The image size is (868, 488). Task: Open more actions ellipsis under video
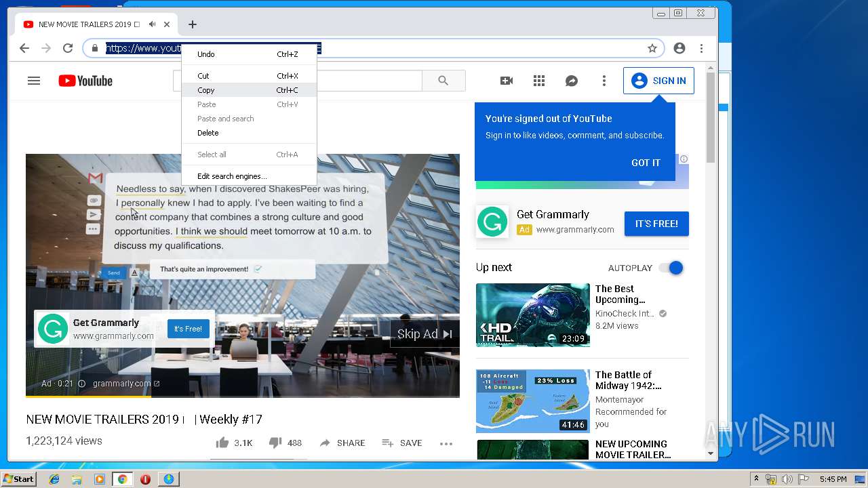click(x=446, y=443)
